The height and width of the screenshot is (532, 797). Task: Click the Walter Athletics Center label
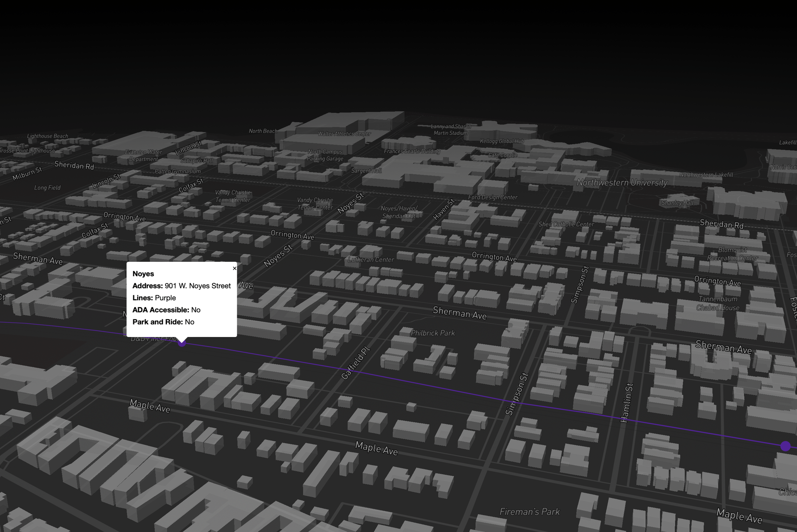click(344, 134)
